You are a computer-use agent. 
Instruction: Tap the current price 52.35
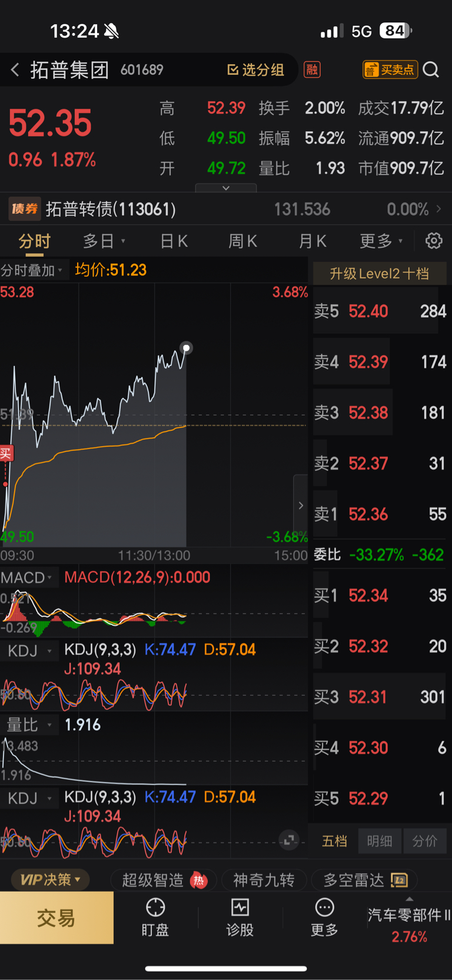50,123
